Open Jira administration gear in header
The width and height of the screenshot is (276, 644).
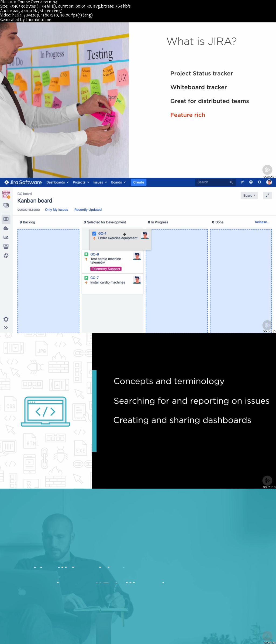260,182
